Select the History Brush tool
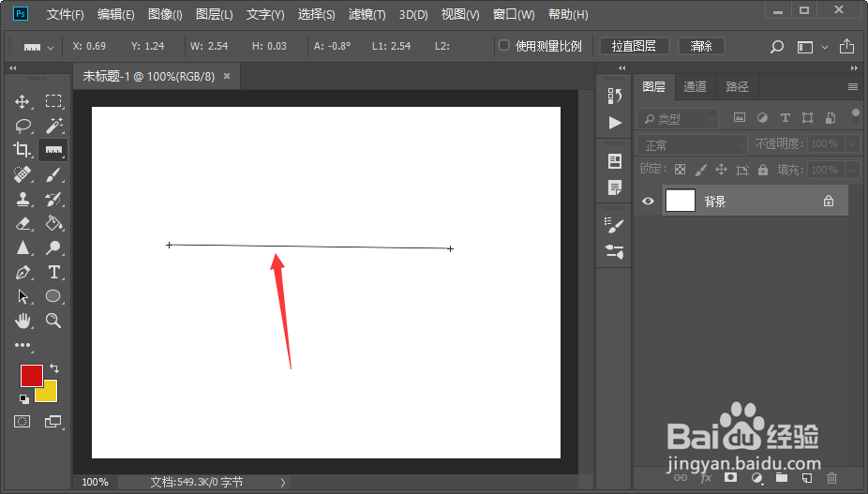 (x=53, y=199)
